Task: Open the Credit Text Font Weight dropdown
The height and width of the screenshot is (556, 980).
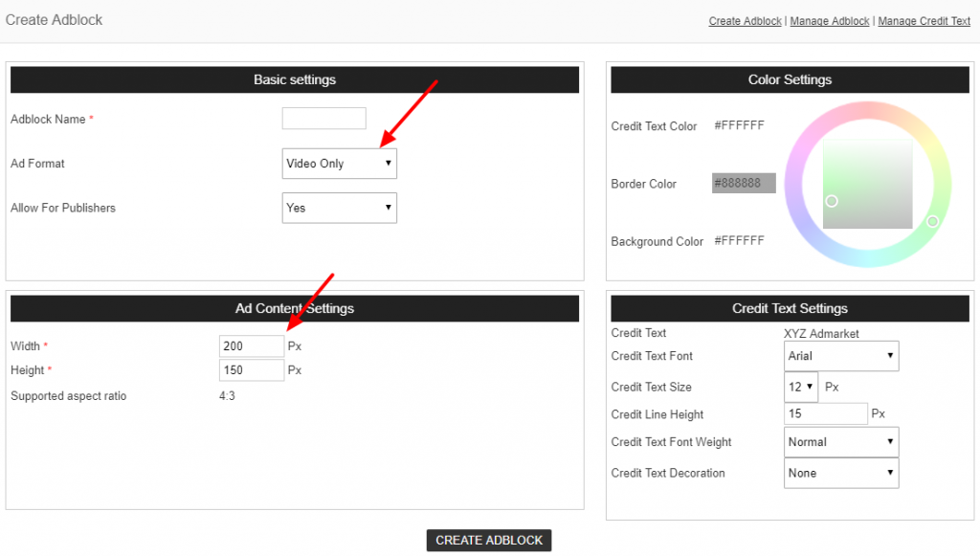Action: [841, 442]
